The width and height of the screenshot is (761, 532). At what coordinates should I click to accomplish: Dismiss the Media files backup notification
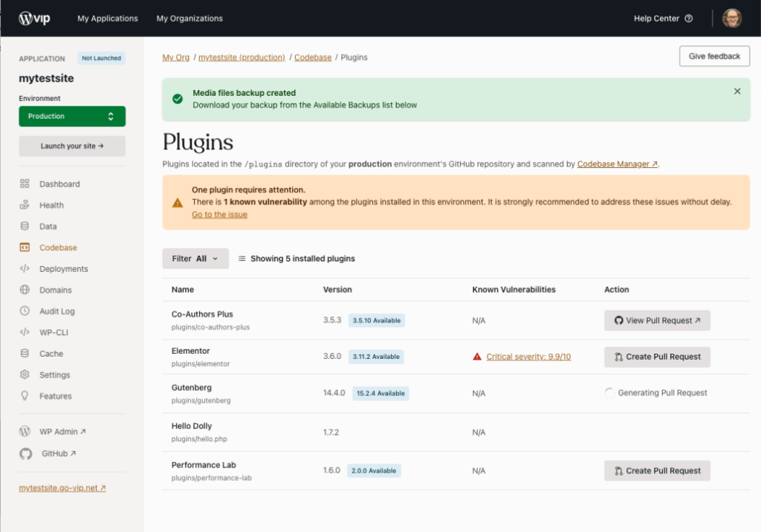pos(737,91)
